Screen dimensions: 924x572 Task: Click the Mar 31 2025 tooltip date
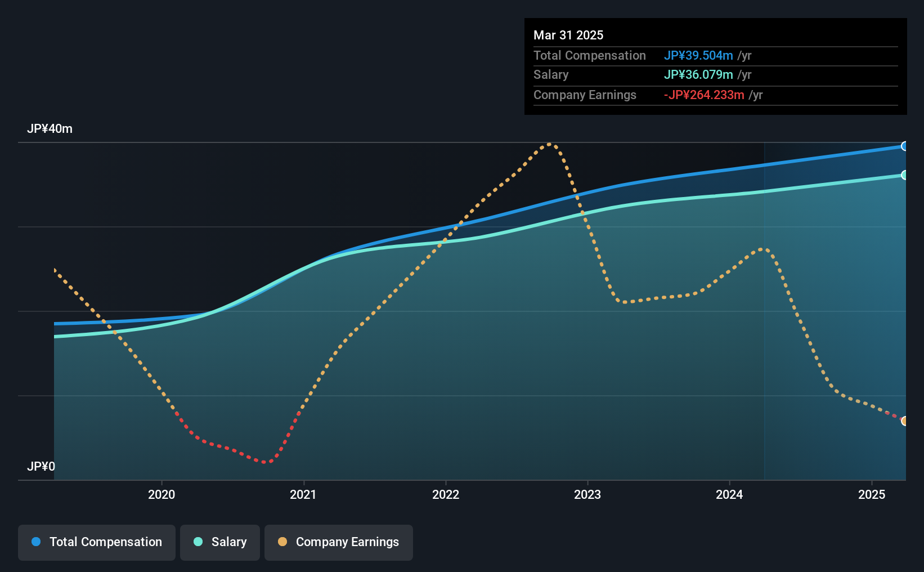(x=568, y=35)
